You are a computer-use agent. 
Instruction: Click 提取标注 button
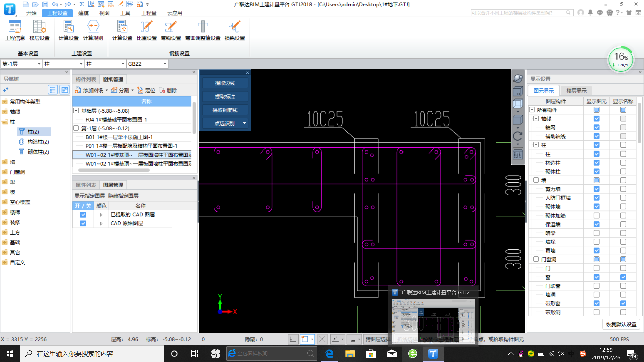225,97
